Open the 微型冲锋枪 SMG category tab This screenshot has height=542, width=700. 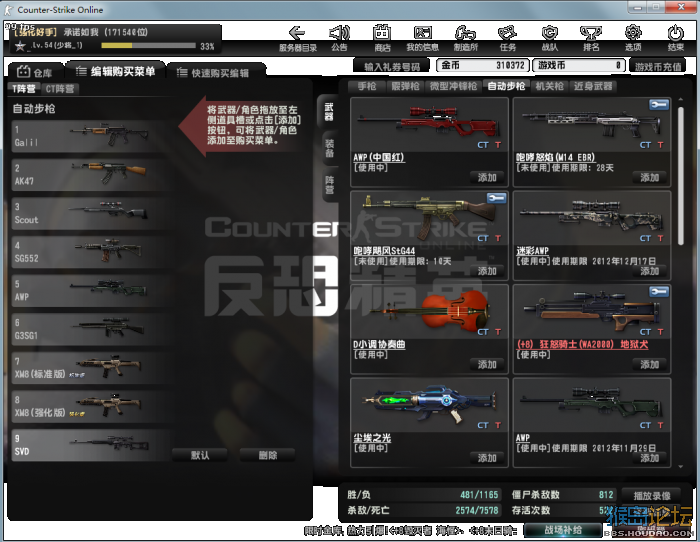453,86
